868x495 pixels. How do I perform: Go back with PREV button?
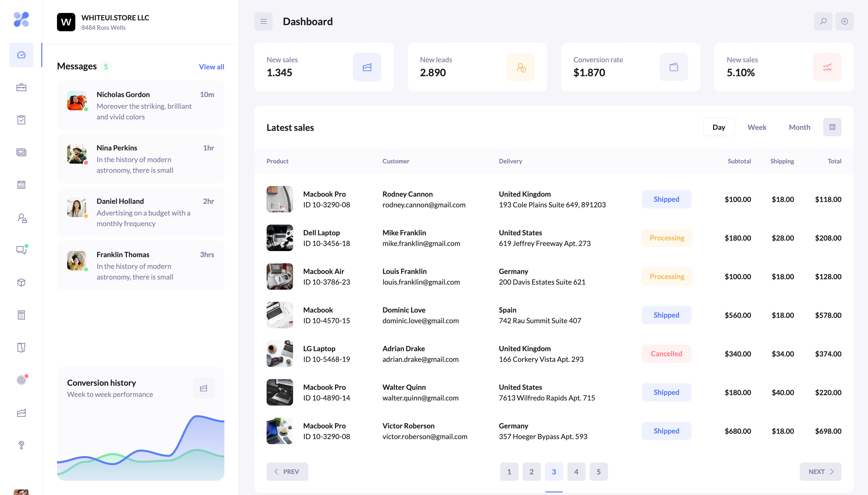coord(287,472)
